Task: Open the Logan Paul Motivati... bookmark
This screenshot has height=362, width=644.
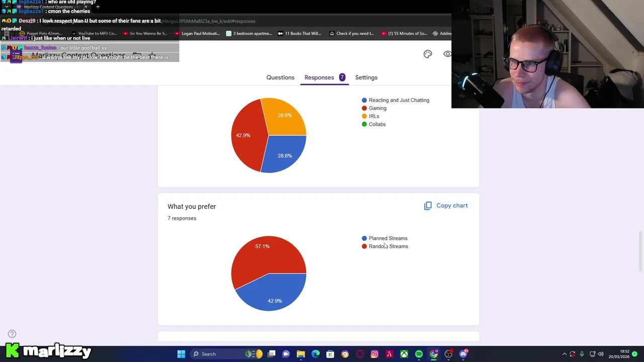Action: [197, 34]
